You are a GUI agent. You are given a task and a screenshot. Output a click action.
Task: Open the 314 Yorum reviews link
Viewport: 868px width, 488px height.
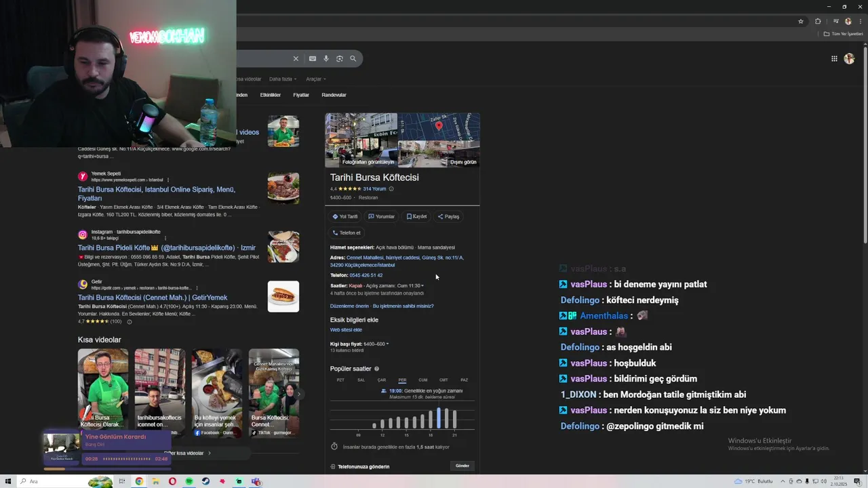pos(374,189)
